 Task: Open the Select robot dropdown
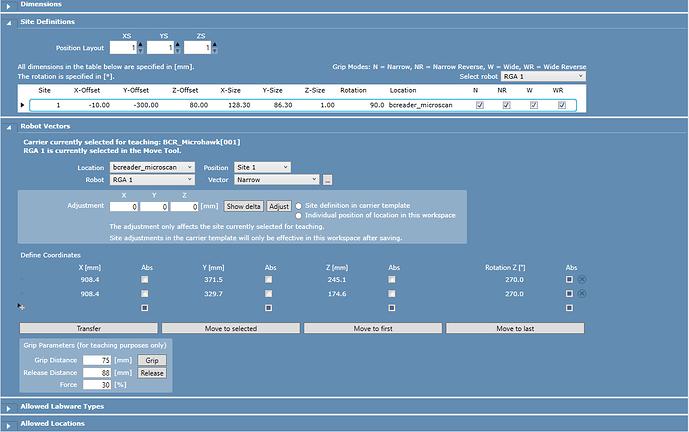click(x=543, y=76)
